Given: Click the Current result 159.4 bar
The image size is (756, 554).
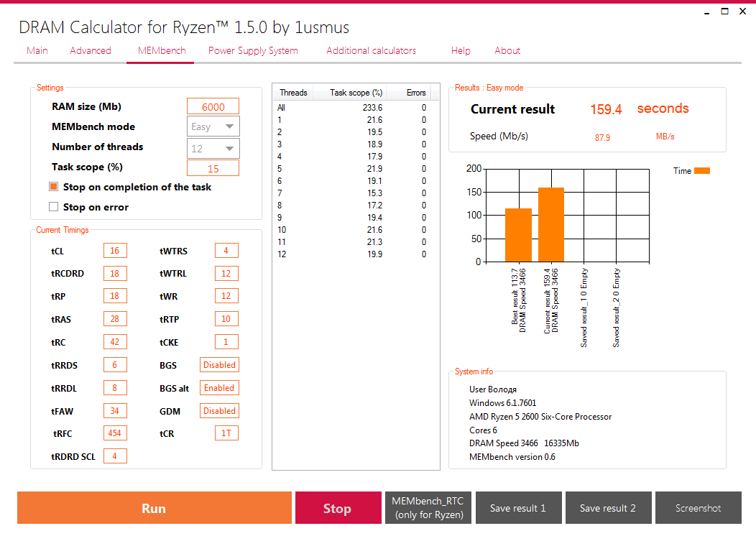Looking at the screenshot, I should tap(551, 225).
